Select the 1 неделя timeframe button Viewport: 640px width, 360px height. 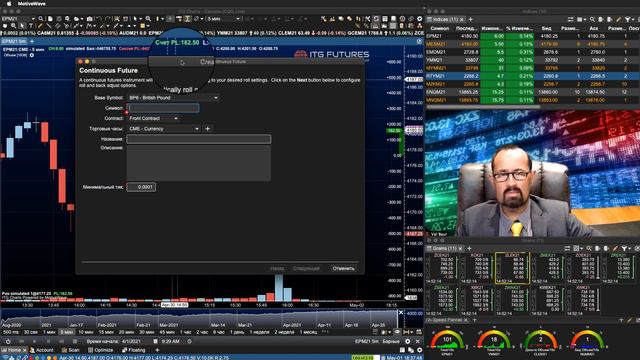pyautogui.click(x=259, y=332)
